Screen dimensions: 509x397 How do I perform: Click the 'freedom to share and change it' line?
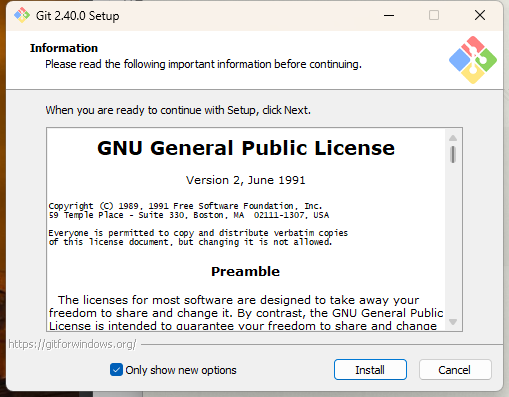[x=246, y=313]
